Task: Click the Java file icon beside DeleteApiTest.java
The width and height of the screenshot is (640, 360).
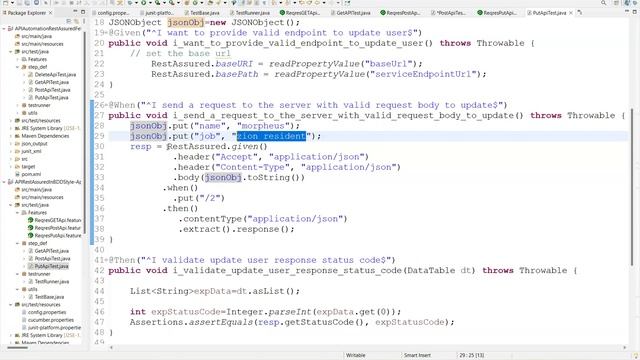Action: pyautogui.click(x=31, y=75)
